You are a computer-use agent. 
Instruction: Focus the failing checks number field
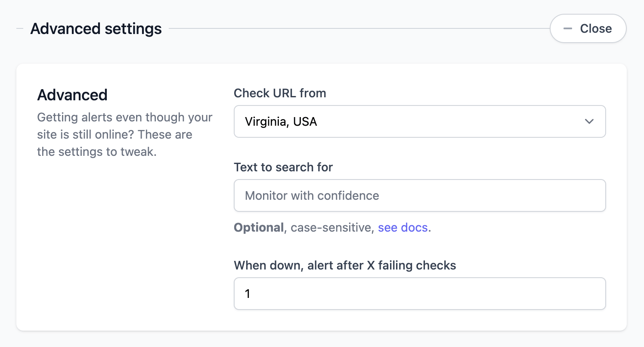tap(419, 294)
